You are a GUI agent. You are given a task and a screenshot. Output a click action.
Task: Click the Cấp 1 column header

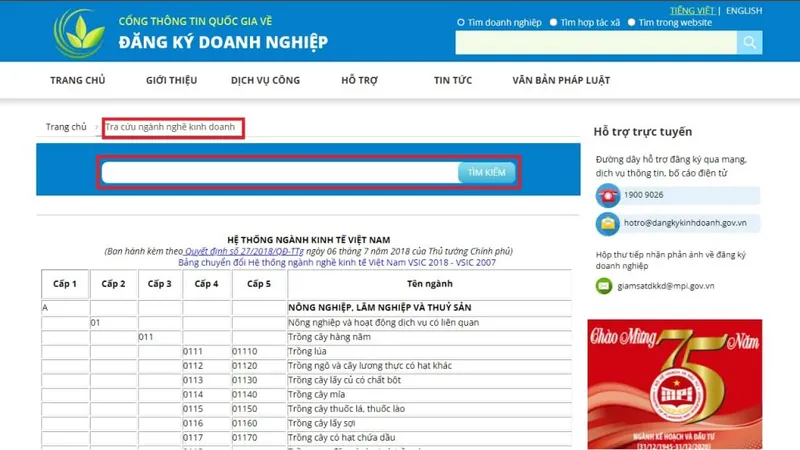[x=65, y=284]
